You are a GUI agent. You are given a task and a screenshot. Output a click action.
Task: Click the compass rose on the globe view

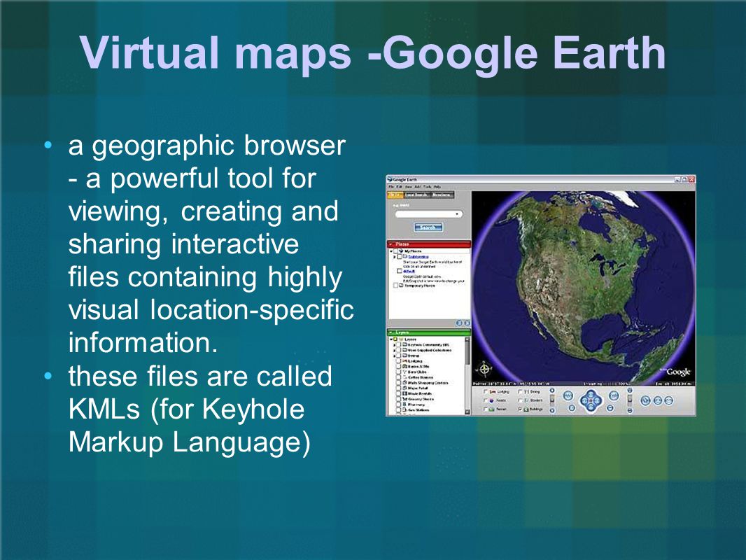pos(485,369)
